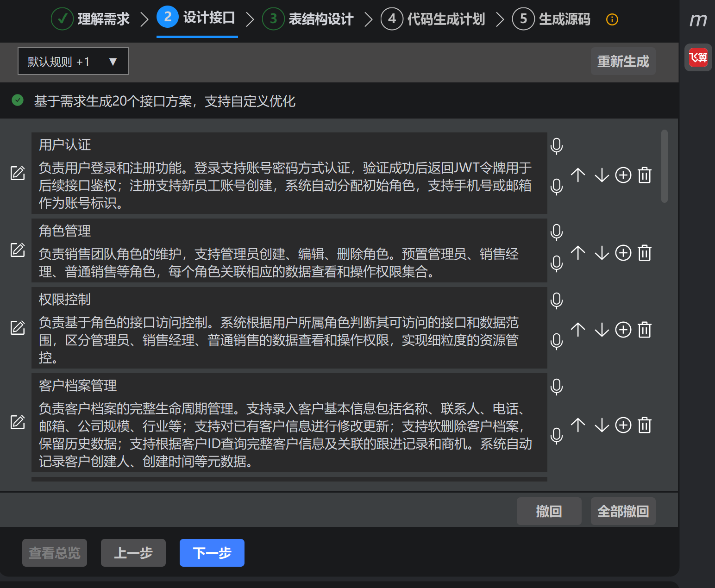Go to step 5 生成源码
The height and width of the screenshot is (588, 715).
[x=552, y=19]
